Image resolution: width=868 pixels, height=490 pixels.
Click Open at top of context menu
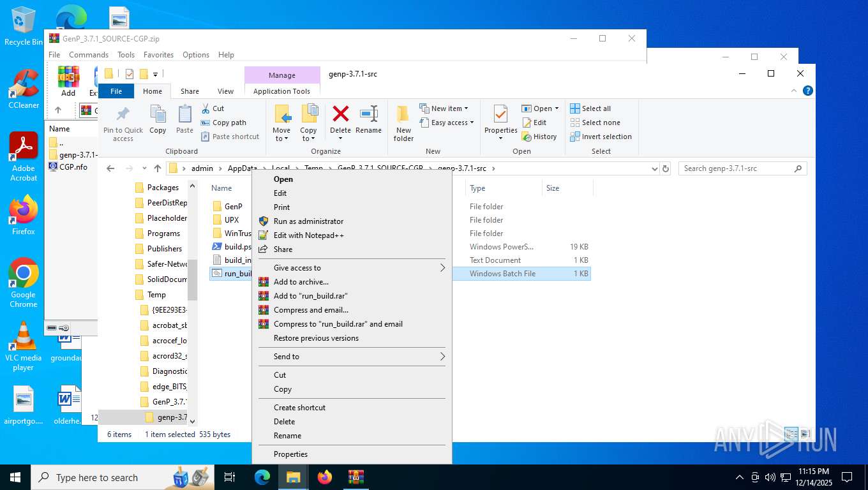pyautogui.click(x=352, y=179)
